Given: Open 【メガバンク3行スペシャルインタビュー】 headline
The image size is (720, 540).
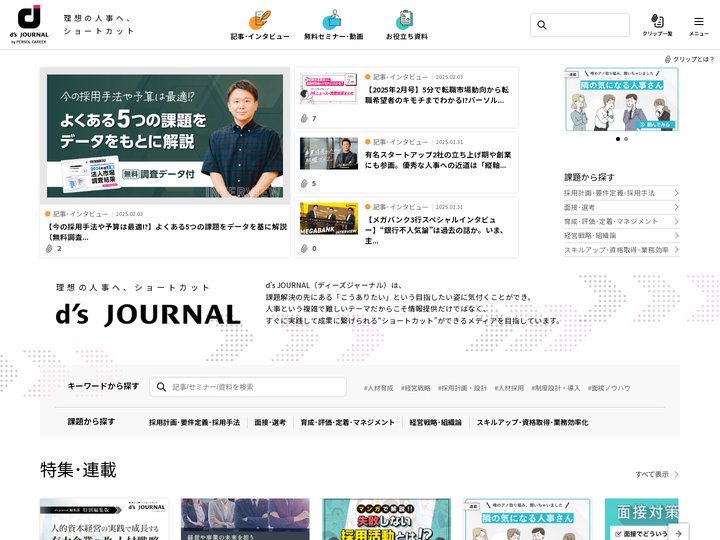Looking at the screenshot, I should coord(434,230).
